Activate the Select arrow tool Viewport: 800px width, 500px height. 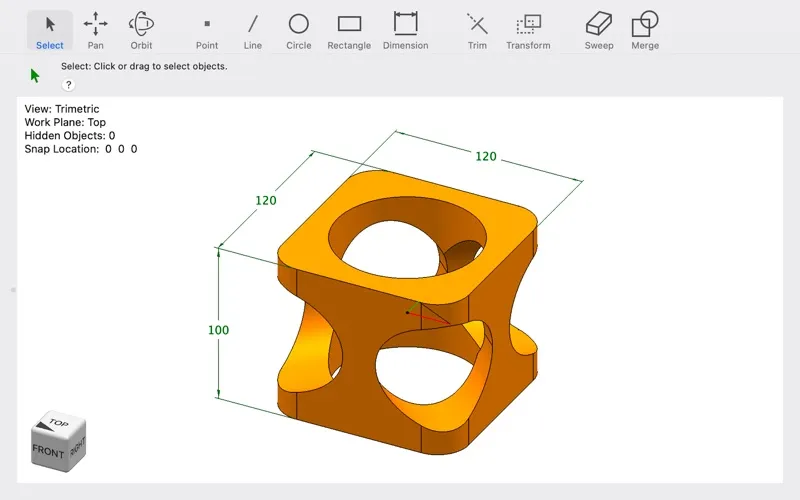coord(49,31)
